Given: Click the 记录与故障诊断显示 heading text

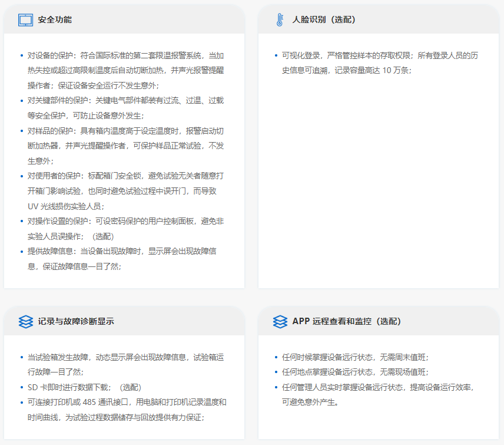Looking at the screenshot, I should tap(76, 321).
